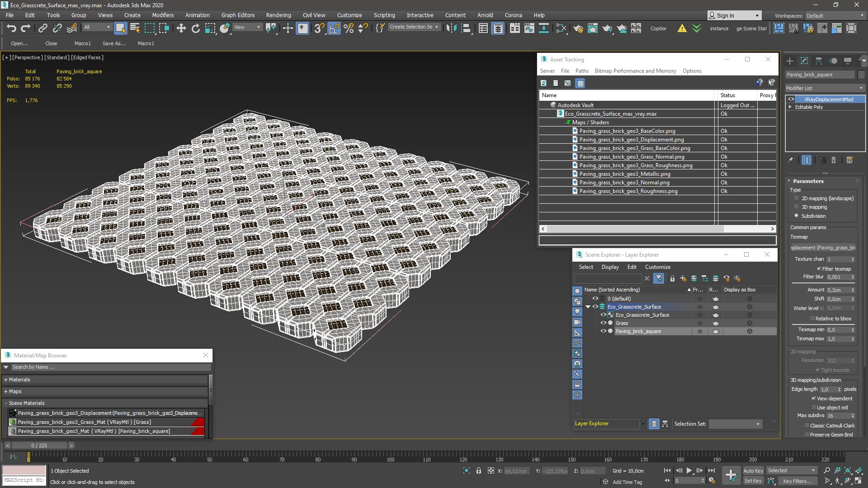The height and width of the screenshot is (488, 868).
Task: Enable Relative to bbox option
Action: pos(812,319)
